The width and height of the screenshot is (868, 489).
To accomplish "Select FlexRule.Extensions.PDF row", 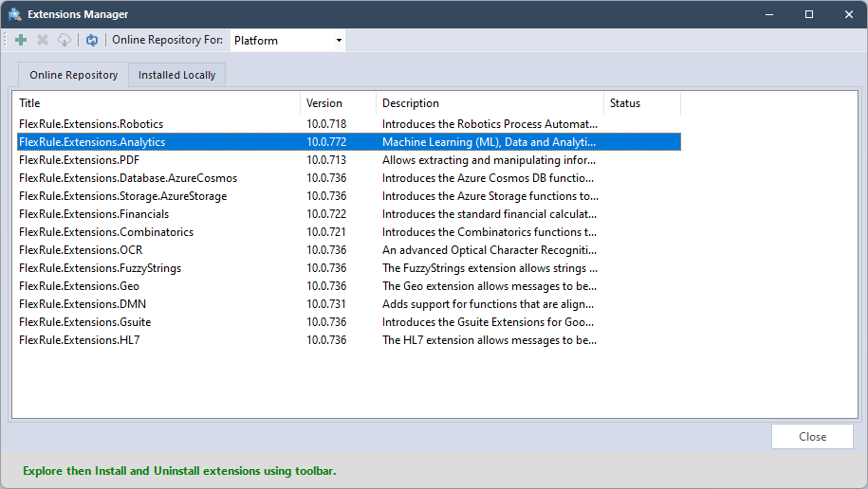I will (x=349, y=160).
